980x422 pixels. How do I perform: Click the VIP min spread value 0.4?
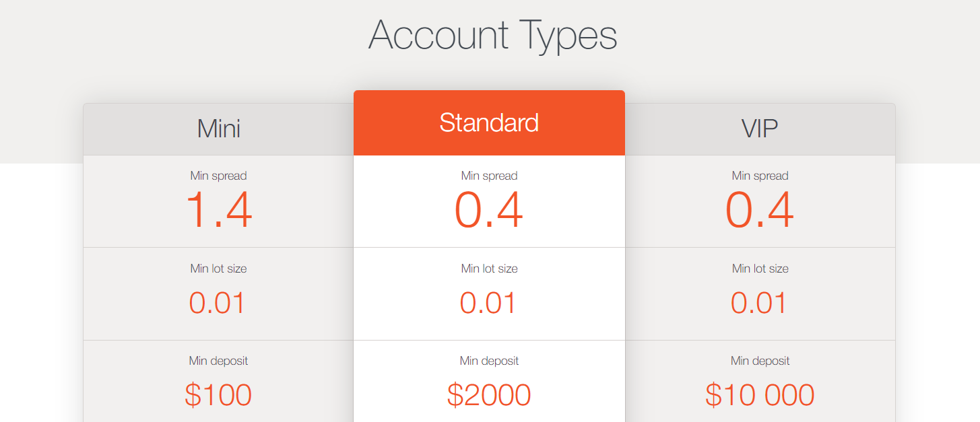(760, 211)
